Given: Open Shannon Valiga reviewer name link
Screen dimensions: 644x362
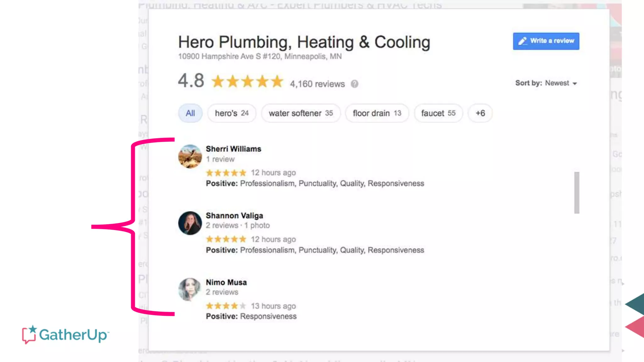Looking at the screenshot, I should pos(234,216).
